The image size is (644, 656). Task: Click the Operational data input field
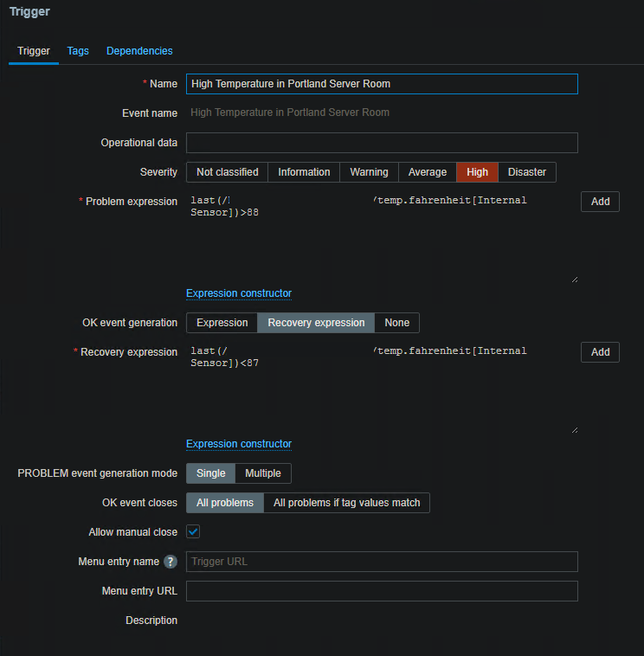(382, 143)
